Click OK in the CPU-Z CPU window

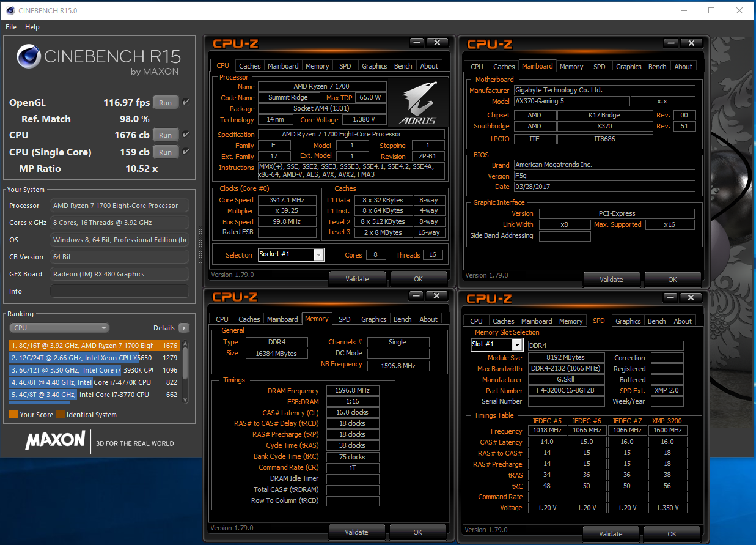(418, 279)
